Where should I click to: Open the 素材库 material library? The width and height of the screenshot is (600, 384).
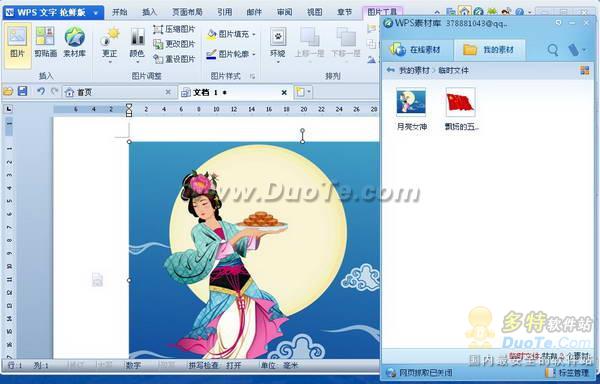[x=75, y=43]
